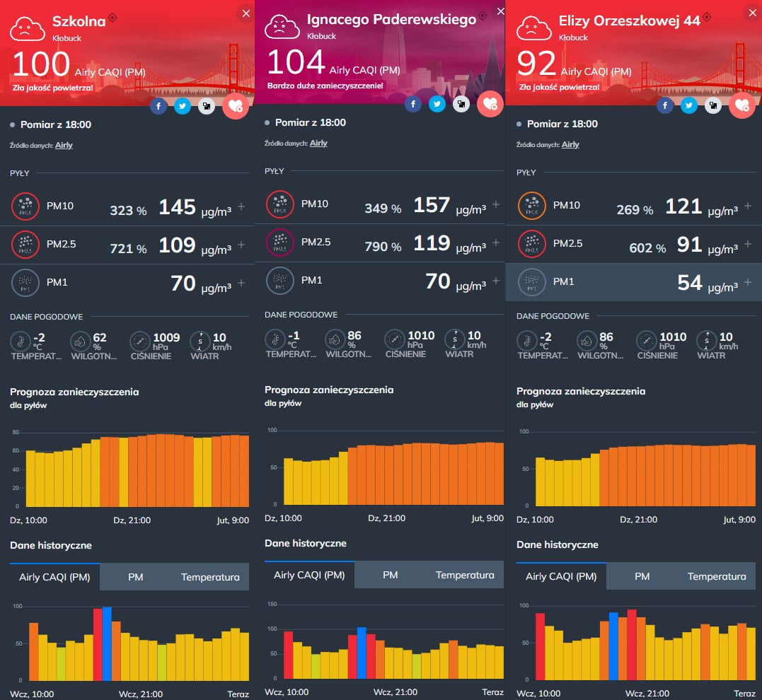Switch to PM tab in Szkolna history
The image size is (762, 700).
136,577
